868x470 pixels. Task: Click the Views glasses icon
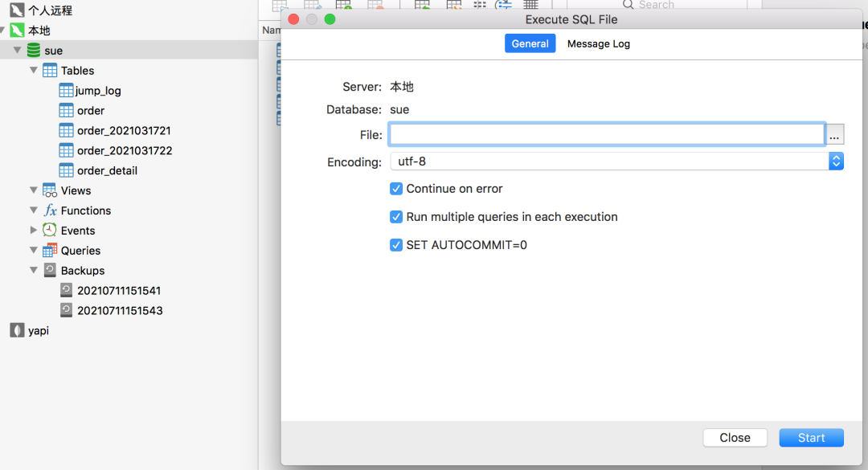coord(50,190)
